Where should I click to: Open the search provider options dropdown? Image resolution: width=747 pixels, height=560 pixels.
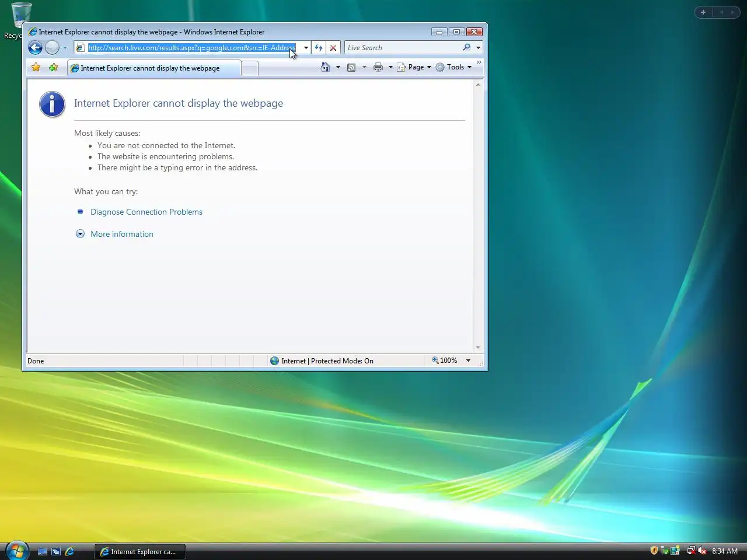click(478, 48)
